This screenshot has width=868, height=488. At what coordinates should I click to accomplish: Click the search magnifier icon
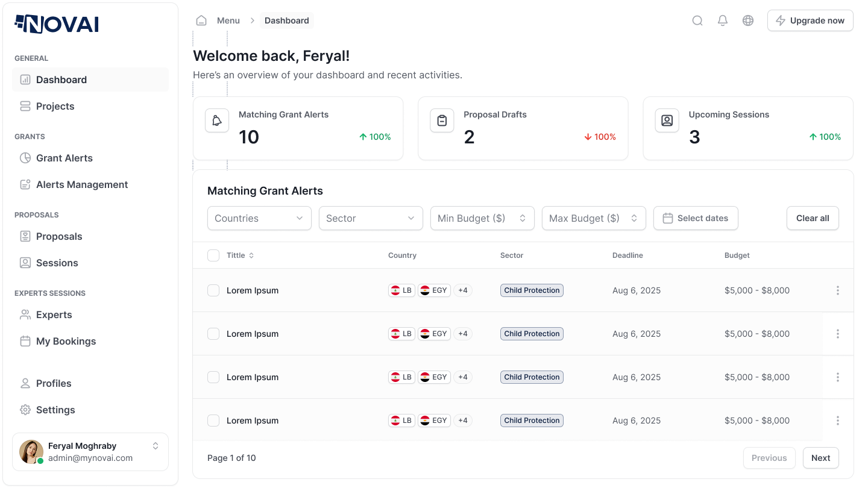coord(697,20)
